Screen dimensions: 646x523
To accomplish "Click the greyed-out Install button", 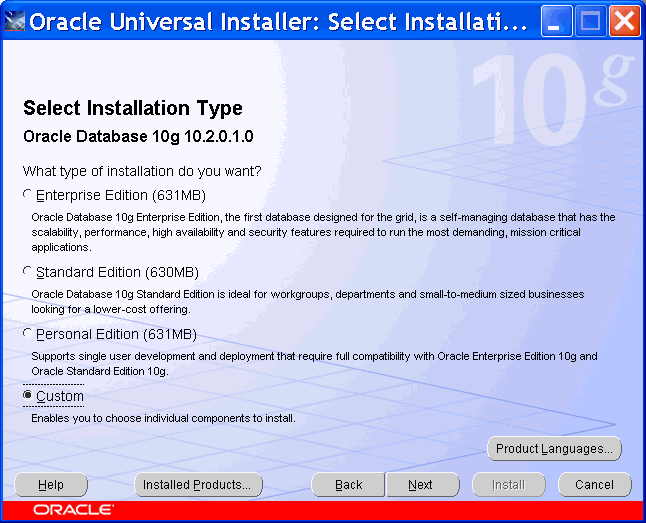I will click(508, 485).
